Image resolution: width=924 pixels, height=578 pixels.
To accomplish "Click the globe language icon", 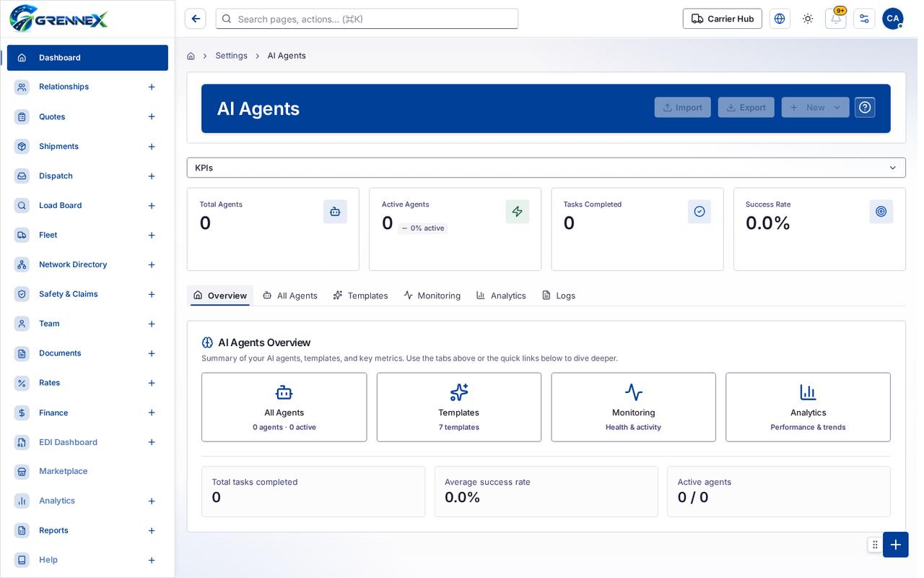I will [x=780, y=19].
